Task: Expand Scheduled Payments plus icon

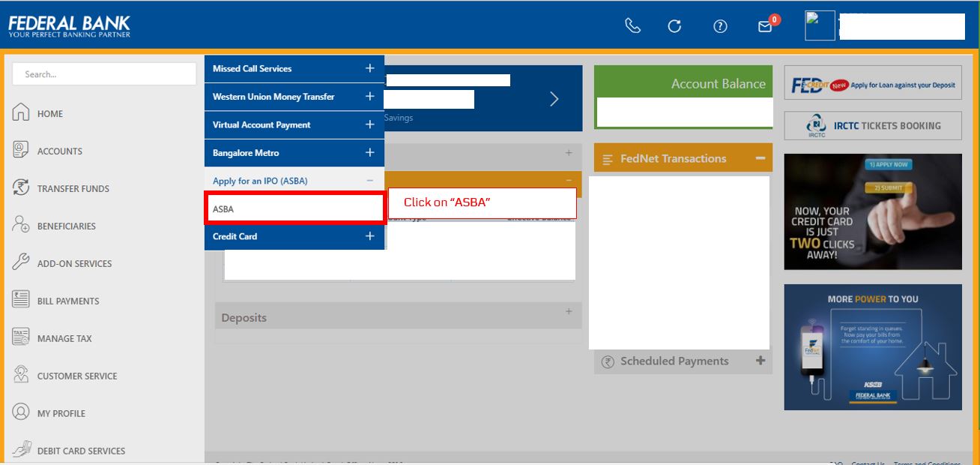Action: [x=760, y=361]
